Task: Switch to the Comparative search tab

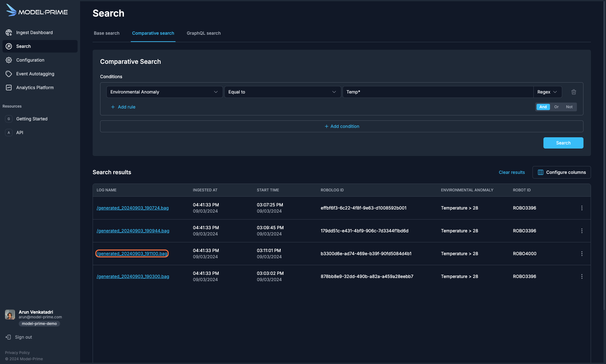Action: point(153,33)
